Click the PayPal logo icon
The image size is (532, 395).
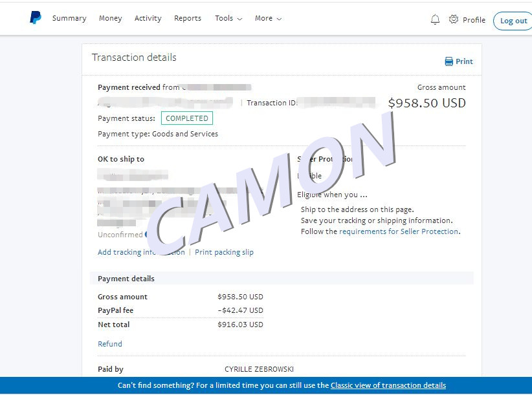point(36,17)
